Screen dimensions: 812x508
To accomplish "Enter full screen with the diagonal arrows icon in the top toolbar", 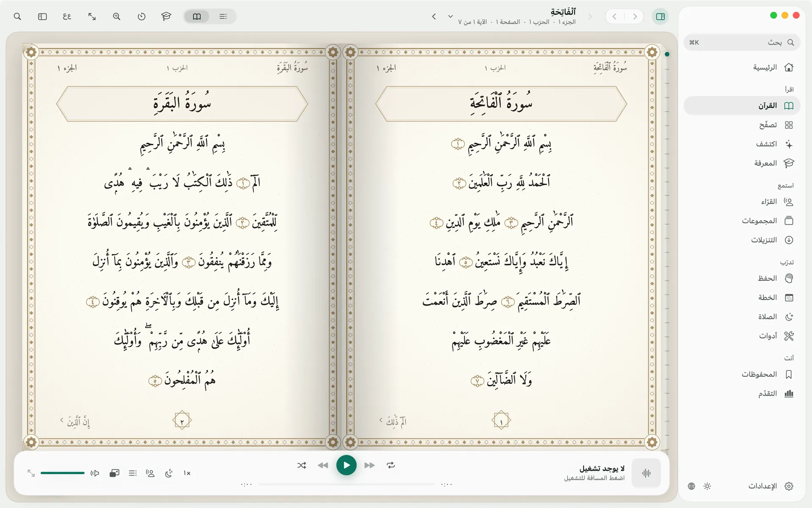I will pos(92,17).
